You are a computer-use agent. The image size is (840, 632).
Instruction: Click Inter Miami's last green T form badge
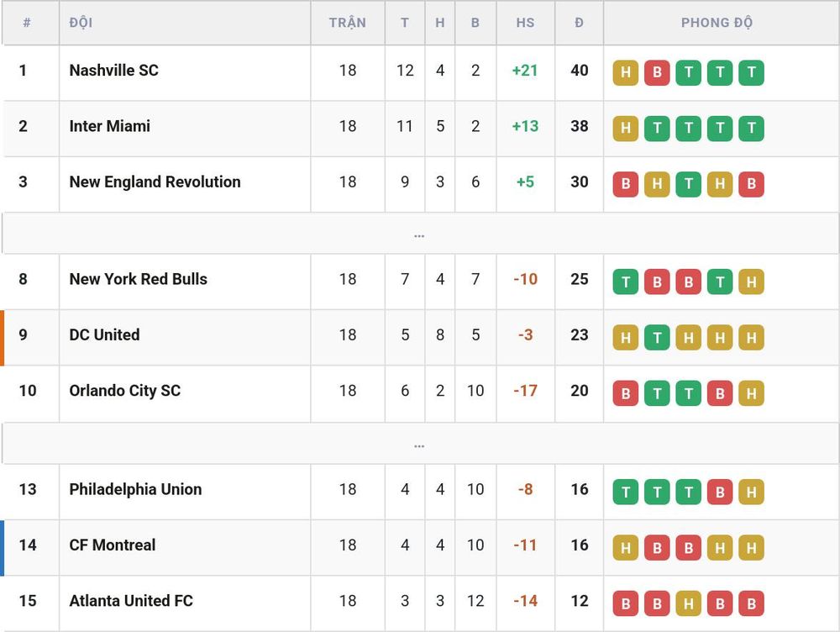pos(751,129)
